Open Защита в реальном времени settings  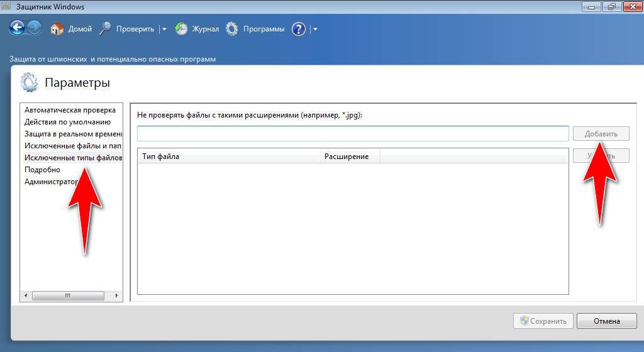pos(72,134)
